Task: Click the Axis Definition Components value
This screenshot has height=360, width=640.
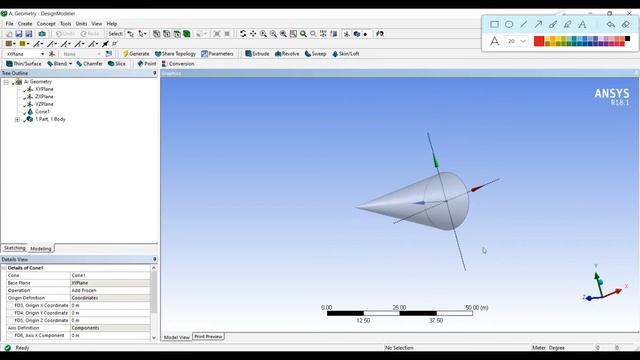Action: (x=110, y=328)
